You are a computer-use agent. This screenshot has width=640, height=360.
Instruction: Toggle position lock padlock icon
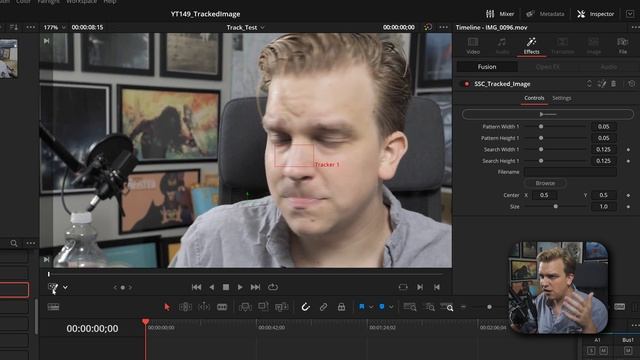342,307
